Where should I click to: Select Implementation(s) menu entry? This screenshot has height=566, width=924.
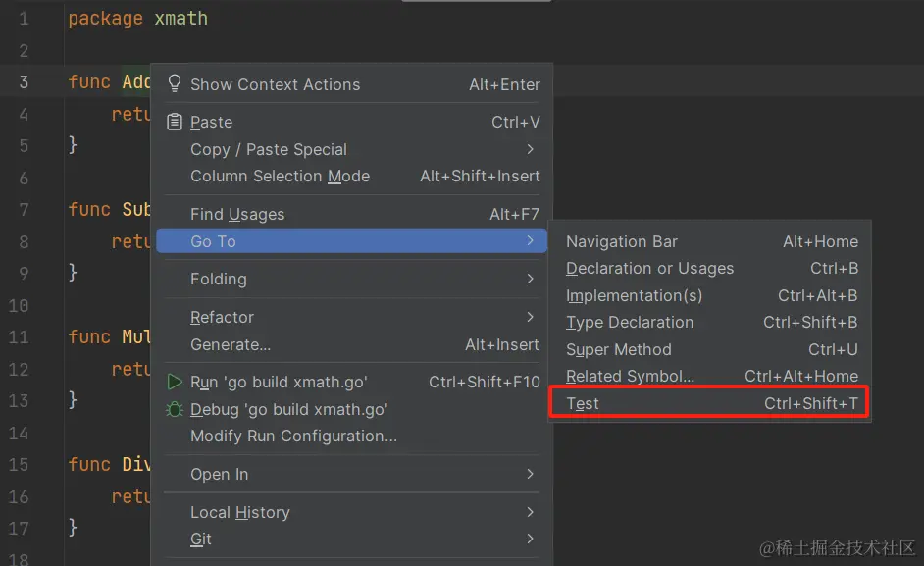634,295
